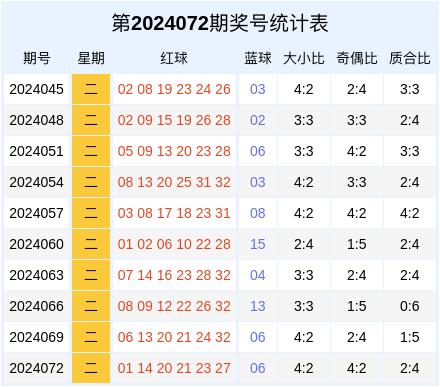Image resolution: width=440 pixels, height=387 pixels.
Task: Click the 星期 column header
Action: [91, 58]
